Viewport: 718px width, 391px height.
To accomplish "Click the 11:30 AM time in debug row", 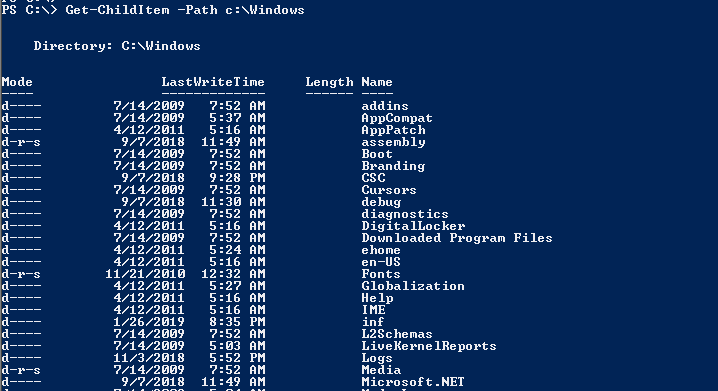I will point(233,202).
